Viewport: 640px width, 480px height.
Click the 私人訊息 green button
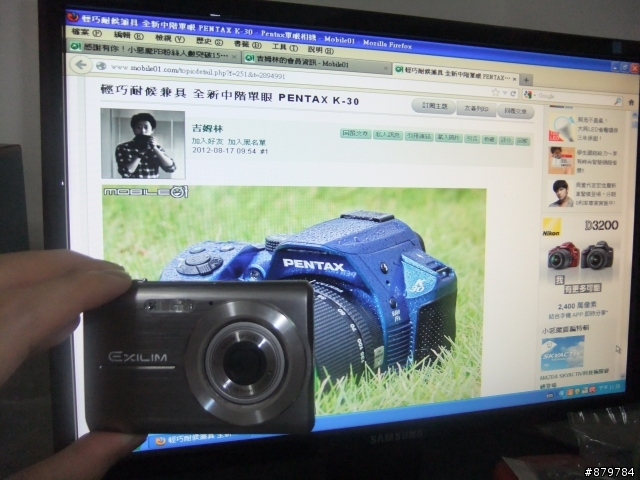[x=388, y=135]
